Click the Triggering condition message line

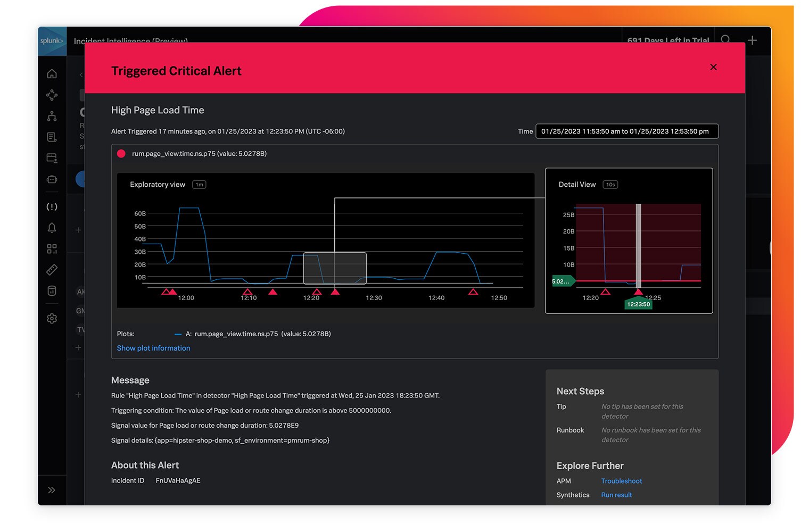point(251,411)
